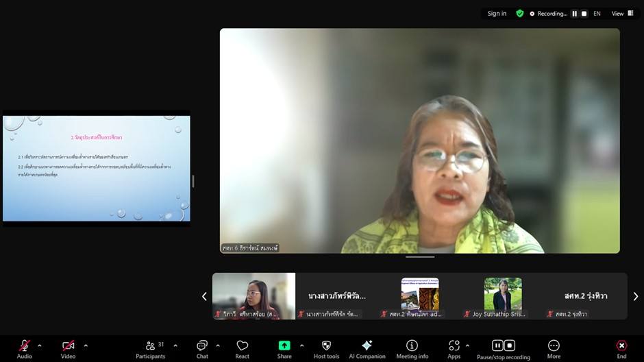Open the Participants panel

tap(150, 348)
